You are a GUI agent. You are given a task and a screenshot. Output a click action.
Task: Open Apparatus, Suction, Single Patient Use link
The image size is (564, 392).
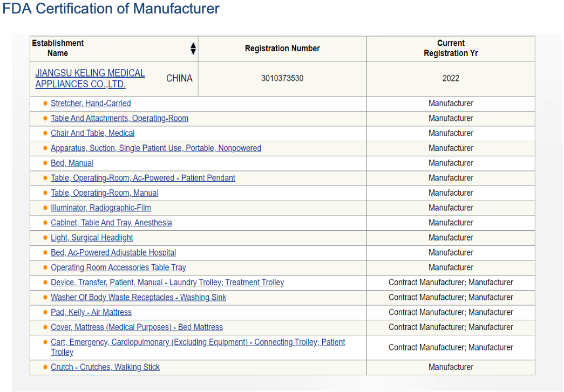point(155,148)
